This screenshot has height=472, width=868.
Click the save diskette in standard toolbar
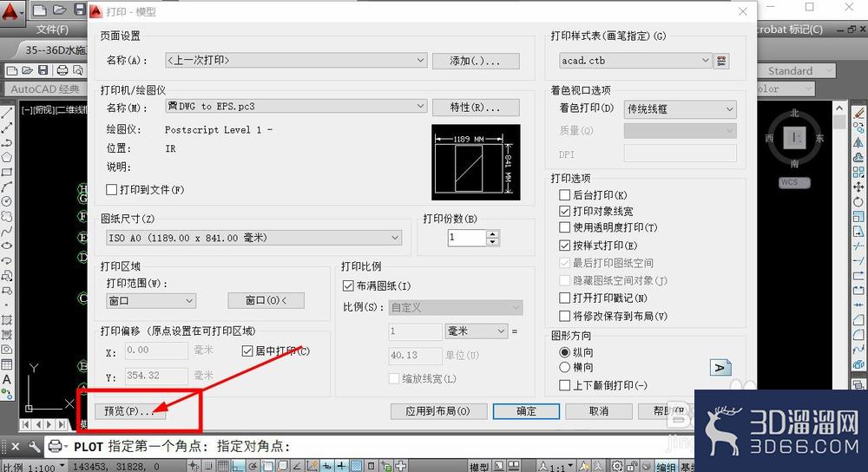[x=43, y=70]
